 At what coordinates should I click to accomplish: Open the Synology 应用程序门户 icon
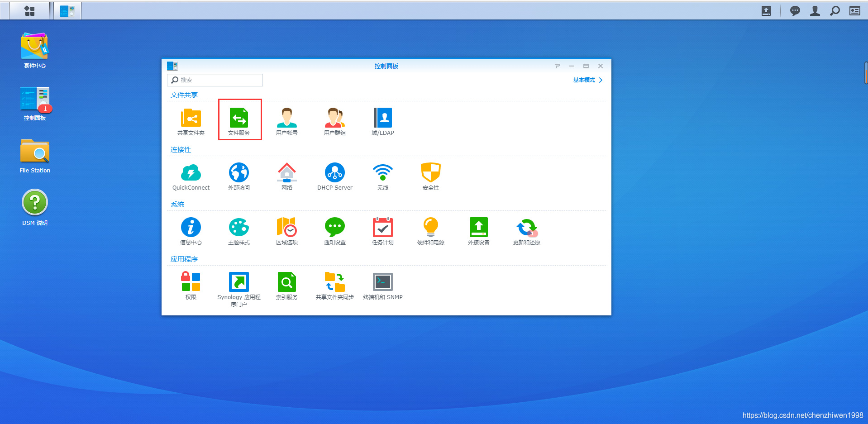pos(239,282)
